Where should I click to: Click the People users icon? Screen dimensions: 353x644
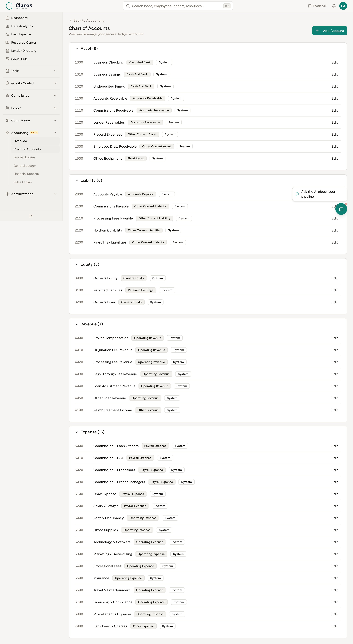tap(7, 108)
